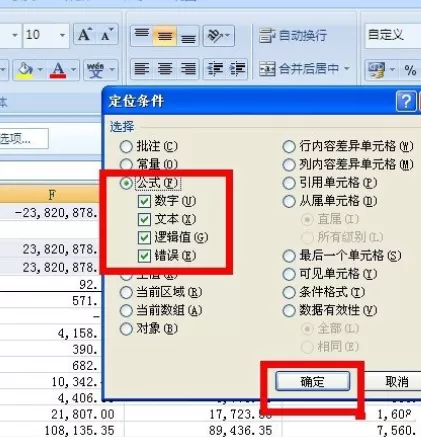Apply top vertical alignment
Screen dimensions: 421x437
[x=142, y=36]
